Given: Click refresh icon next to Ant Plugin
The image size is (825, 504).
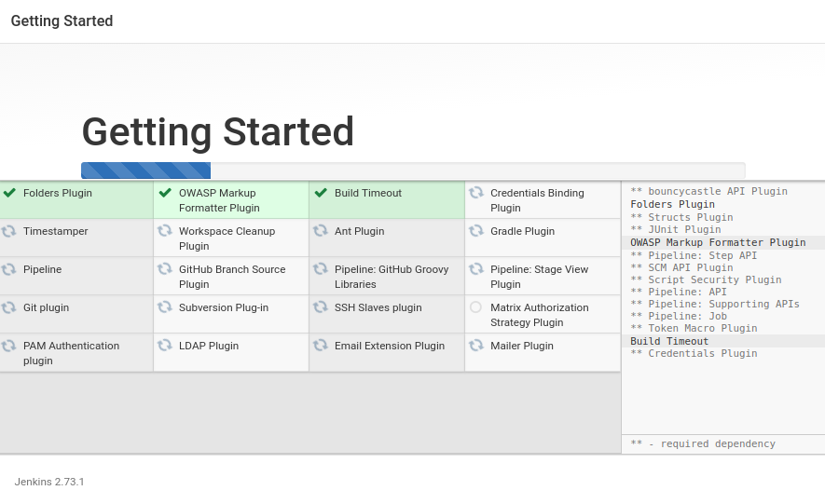Looking at the screenshot, I should [321, 231].
